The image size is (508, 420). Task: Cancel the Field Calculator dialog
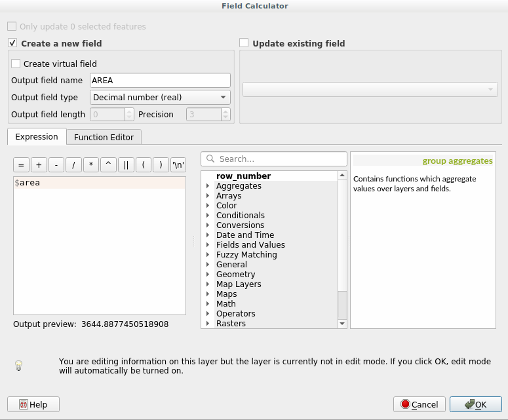pos(420,404)
